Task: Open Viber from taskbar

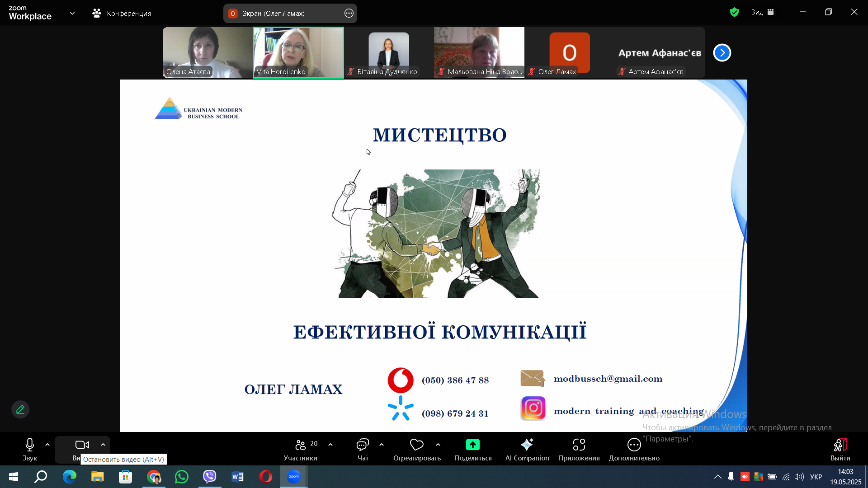Action: click(210, 477)
